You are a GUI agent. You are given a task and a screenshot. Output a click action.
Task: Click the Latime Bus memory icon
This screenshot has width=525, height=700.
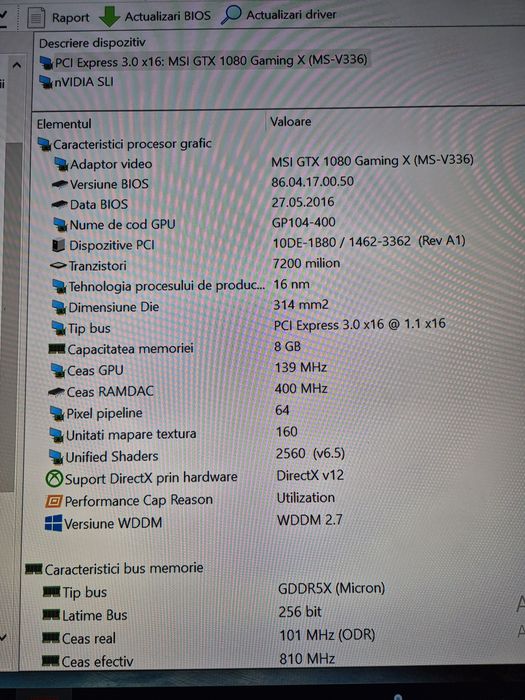tap(51, 616)
